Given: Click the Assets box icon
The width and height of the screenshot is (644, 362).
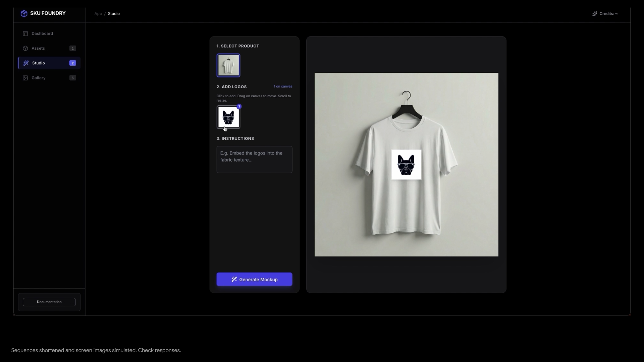Looking at the screenshot, I should 25,48.
